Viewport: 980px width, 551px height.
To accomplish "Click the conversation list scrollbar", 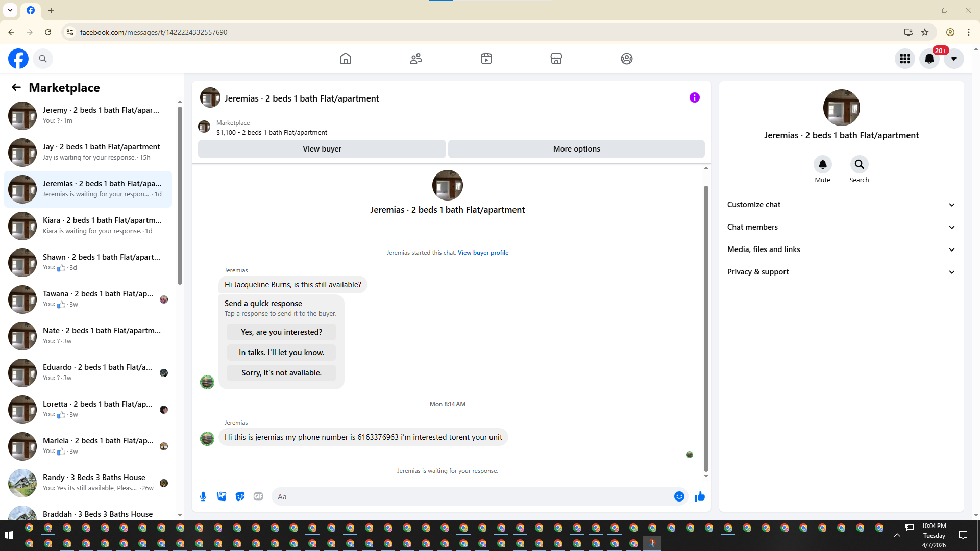I will coord(180,195).
